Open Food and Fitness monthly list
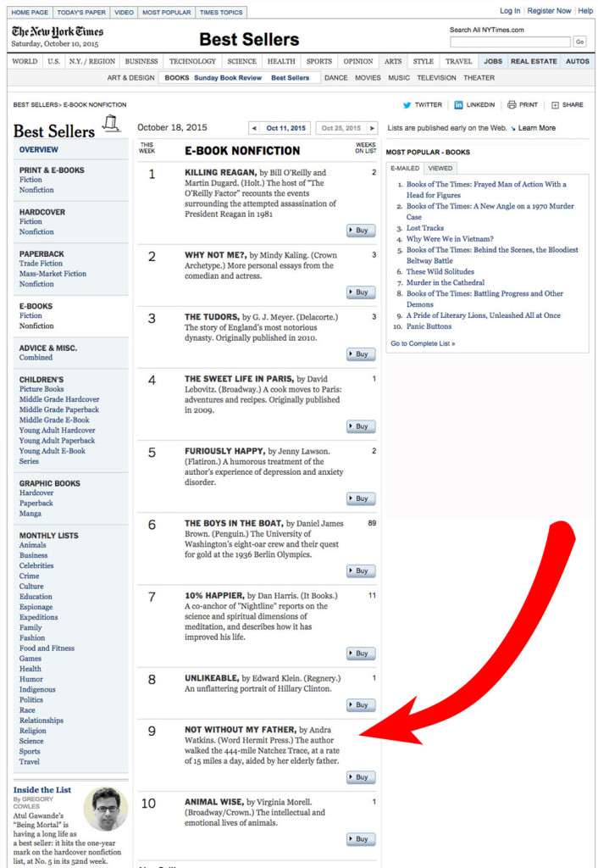 pyautogui.click(x=47, y=648)
